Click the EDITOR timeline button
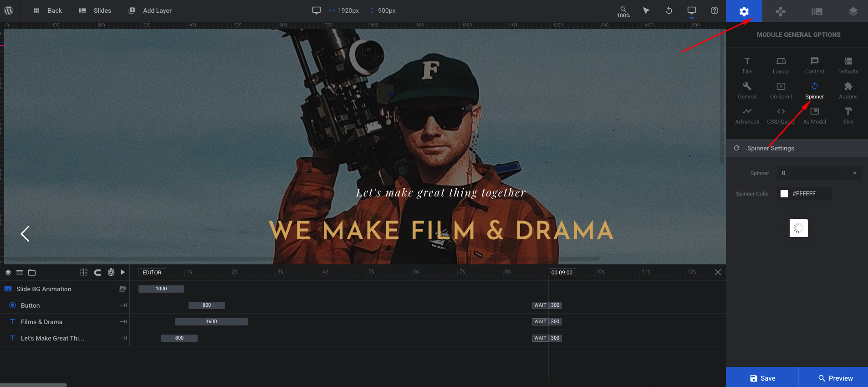This screenshot has height=387, width=868. (x=152, y=273)
